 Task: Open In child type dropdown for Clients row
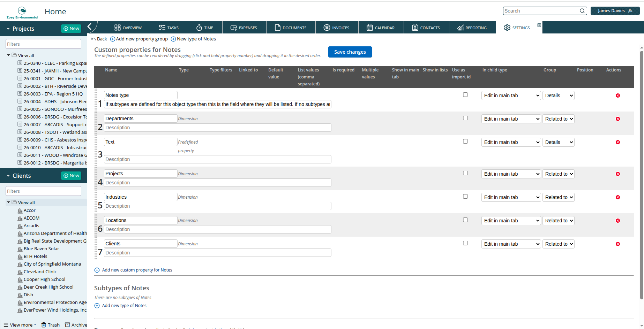point(511,244)
